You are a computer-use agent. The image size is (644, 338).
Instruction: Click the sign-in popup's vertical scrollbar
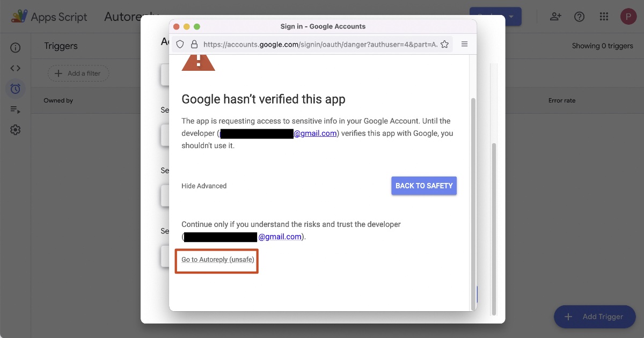click(x=472, y=204)
